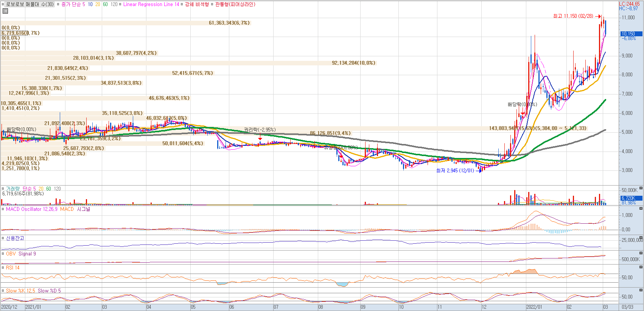Viewport: 644px width, 311px height.
Task: Click the current price tag 10,150
Action: (631, 34)
